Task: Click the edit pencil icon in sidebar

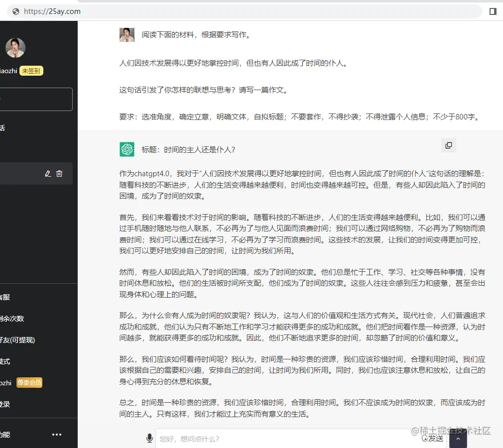Action: (48, 174)
